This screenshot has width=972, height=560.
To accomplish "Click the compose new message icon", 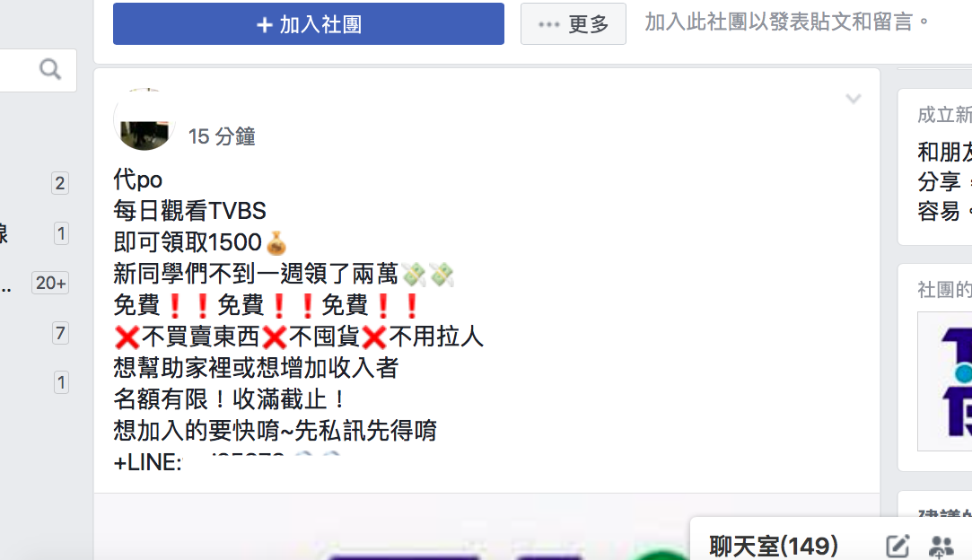I will [897, 546].
